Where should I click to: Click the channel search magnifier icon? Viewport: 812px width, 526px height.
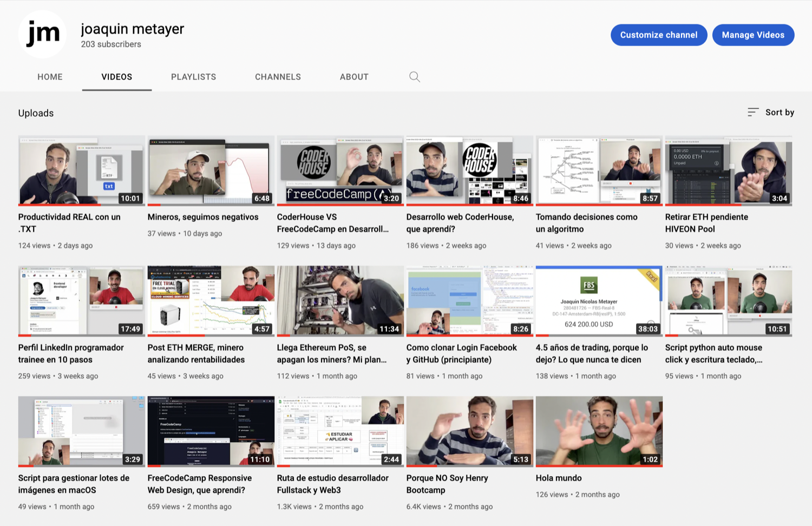415,77
